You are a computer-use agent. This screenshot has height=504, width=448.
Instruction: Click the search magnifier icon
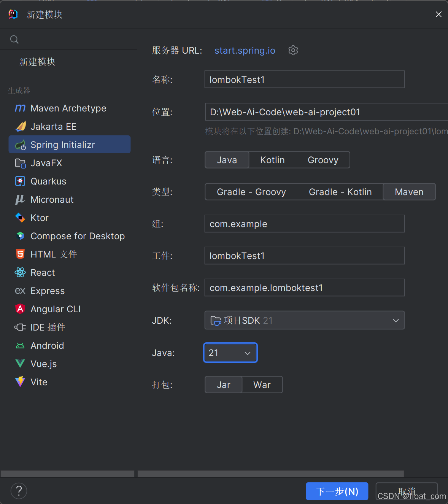click(14, 40)
